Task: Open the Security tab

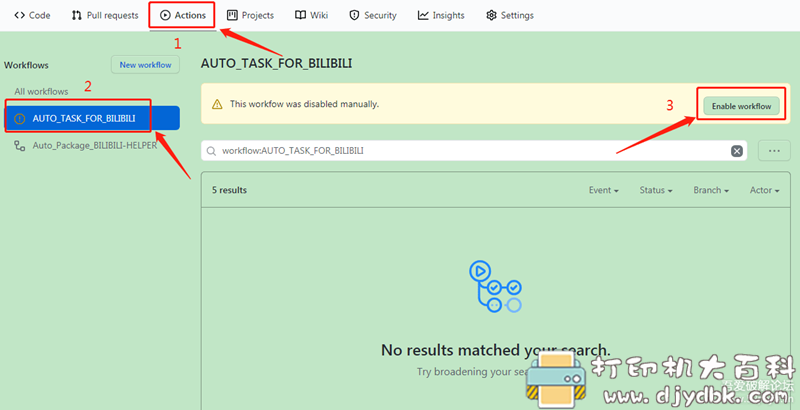Action: pos(373,15)
